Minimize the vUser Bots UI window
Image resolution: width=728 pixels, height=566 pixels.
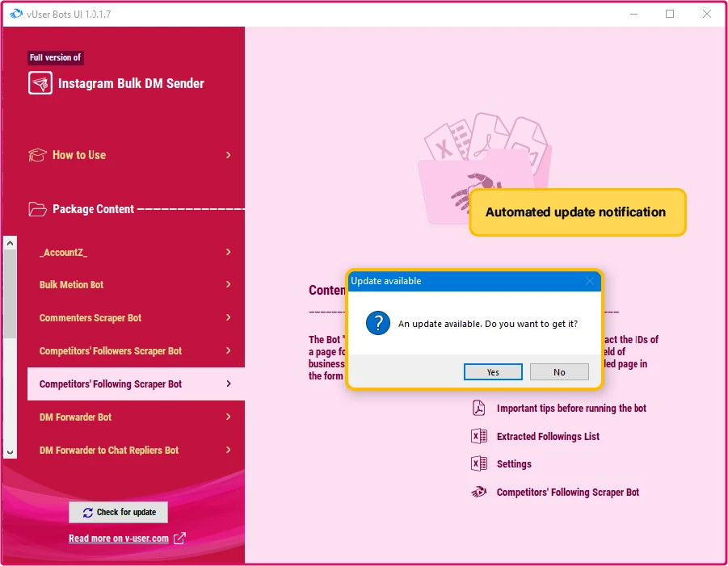[633, 14]
